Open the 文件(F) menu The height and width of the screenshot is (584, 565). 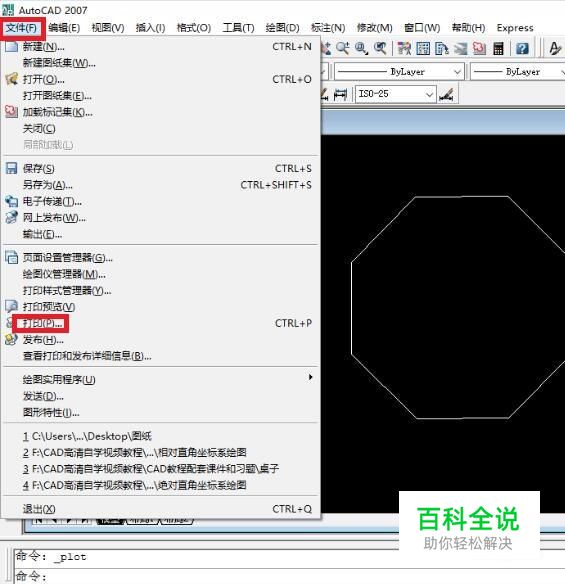click(21, 28)
